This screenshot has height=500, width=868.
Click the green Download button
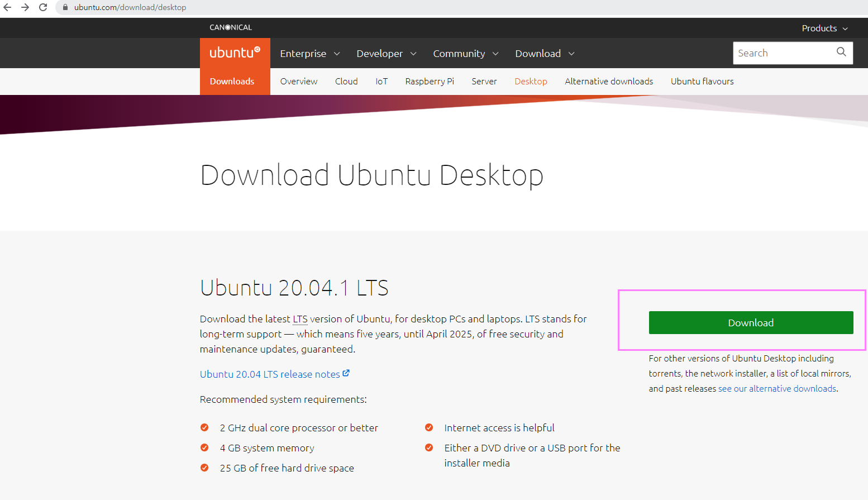(751, 322)
